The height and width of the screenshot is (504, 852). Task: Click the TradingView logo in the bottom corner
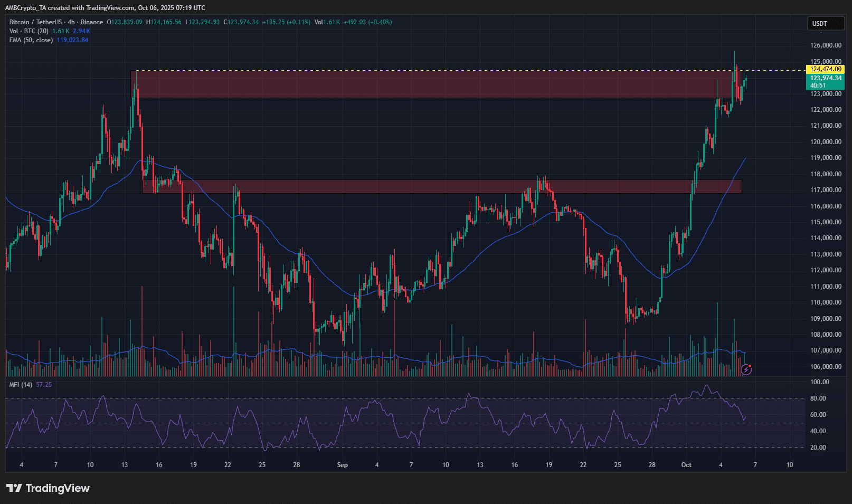[48, 489]
